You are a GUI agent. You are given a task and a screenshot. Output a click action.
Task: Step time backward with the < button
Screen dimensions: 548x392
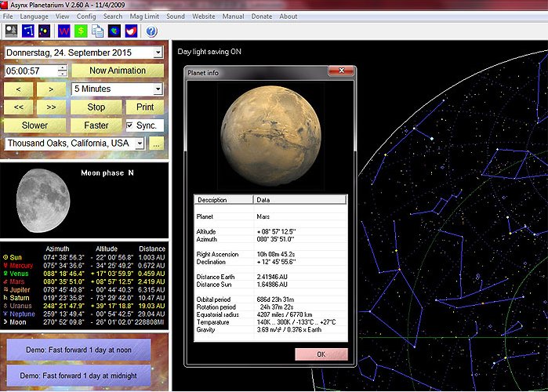[18, 89]
